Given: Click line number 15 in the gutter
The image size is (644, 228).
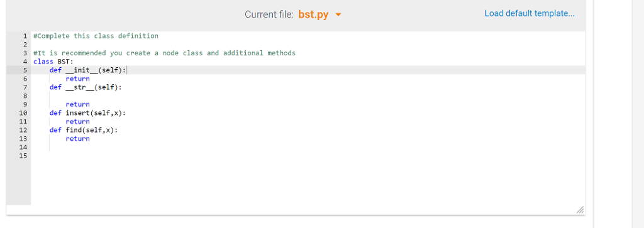Looking at the screenshot, I should pos(23,156).
